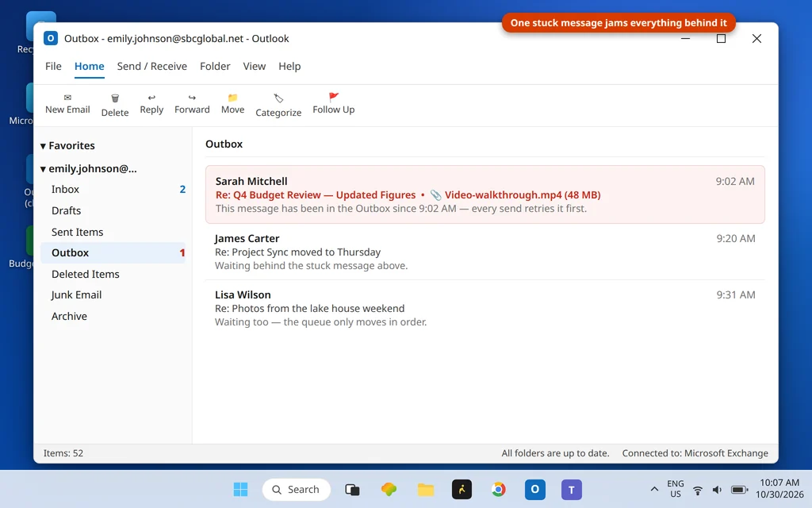Click the 9:20 AM timestamp

tap(736, 238)
